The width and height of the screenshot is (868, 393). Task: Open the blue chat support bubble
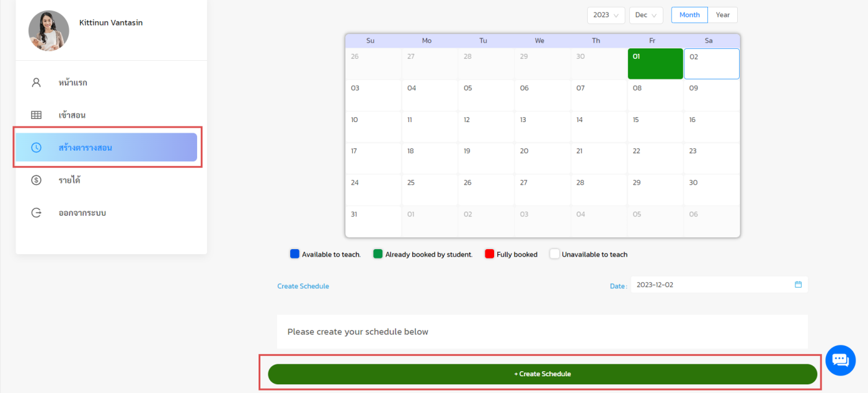click(840, 360)
